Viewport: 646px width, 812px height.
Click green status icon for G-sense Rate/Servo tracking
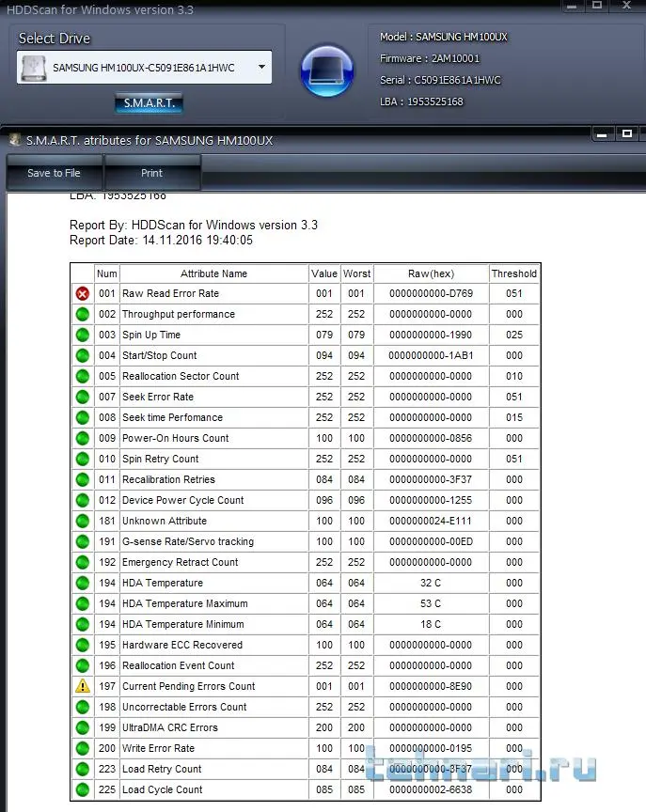tap(83, 541)
